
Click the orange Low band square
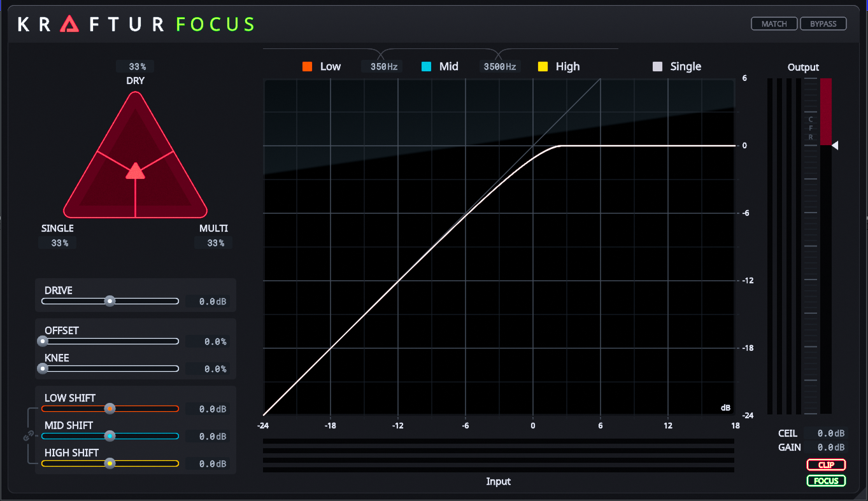308,67
